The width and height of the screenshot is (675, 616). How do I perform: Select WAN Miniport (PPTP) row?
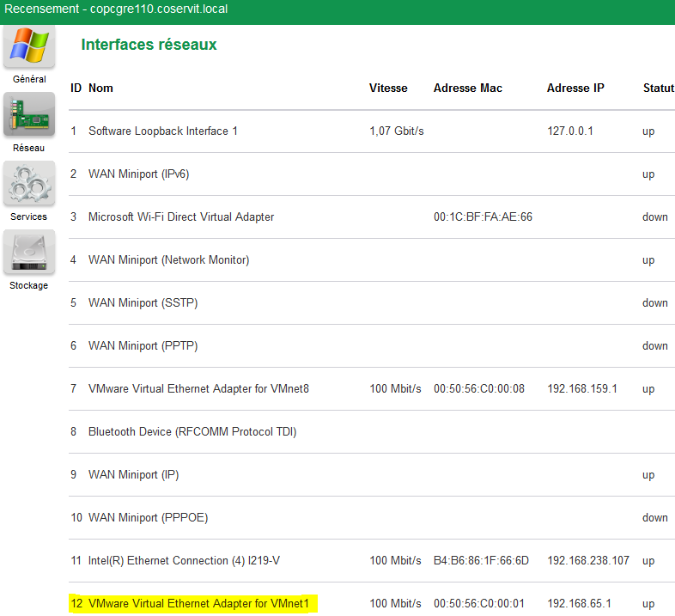point(372,346)
